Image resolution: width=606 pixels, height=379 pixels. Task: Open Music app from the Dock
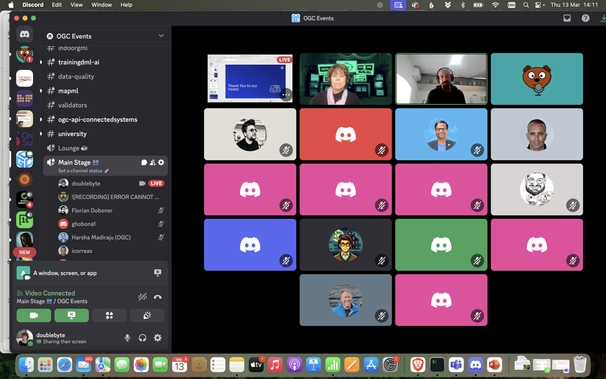[x=275, y=365]
